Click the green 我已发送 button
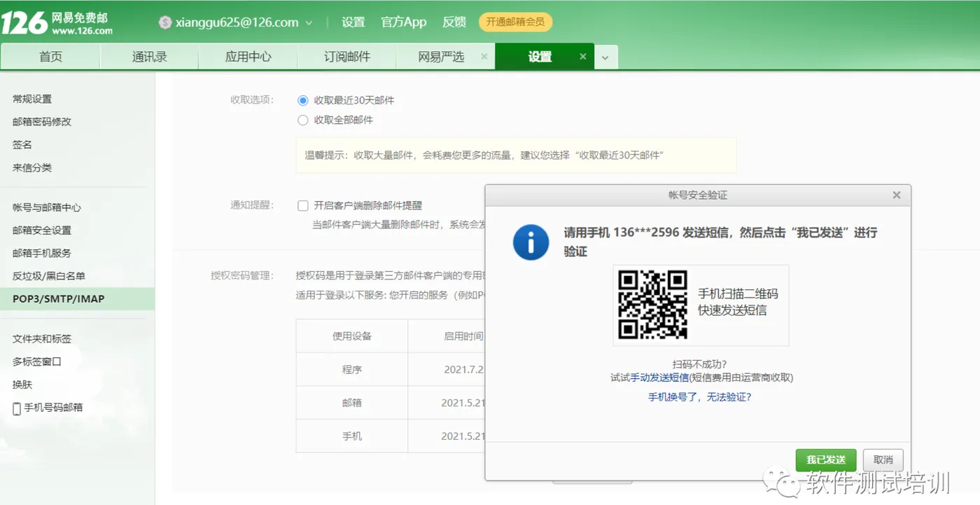The height and width of the screenshot is (505, 980). click(x=826, y=460)
